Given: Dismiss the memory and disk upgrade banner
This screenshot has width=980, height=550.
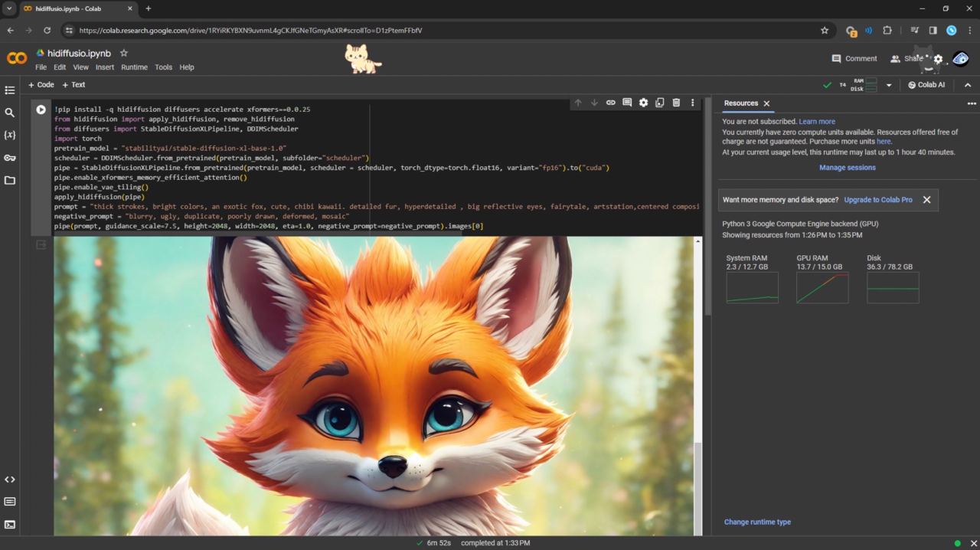Looking at the screenshot, I should tap(926, 200).
